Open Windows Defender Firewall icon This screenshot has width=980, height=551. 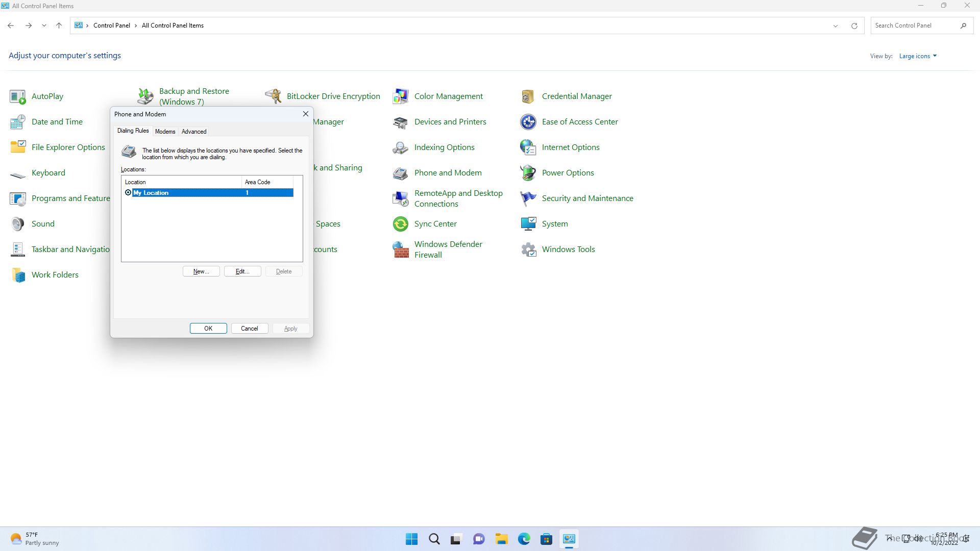pos(401,249)
